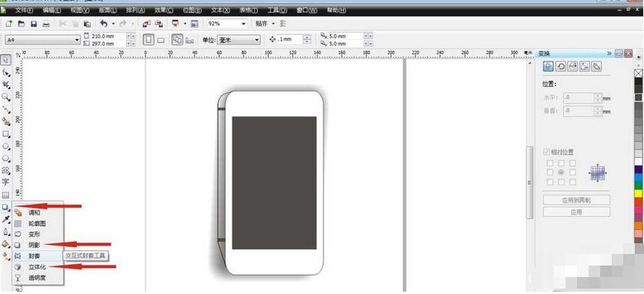Image resolution: width=644 pixels, height=294 pixels.
Task: Open the 92% zoom level dropdown
Action: (x=226, y=24)
